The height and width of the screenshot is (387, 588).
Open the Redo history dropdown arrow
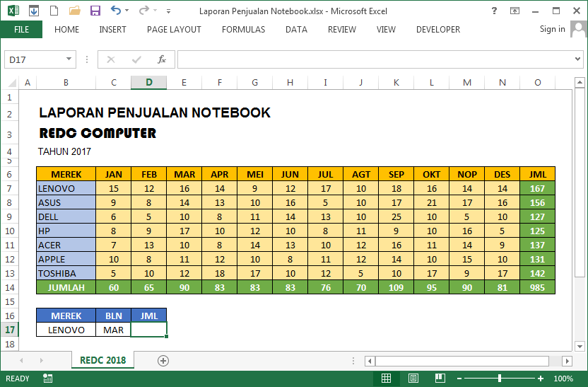click(155, 11)
